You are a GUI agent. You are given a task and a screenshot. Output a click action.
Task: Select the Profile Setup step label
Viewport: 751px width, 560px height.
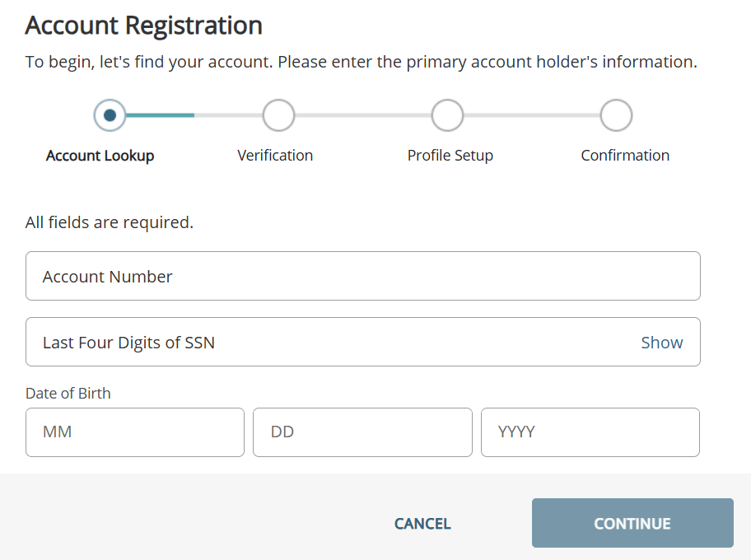[450, 156]
